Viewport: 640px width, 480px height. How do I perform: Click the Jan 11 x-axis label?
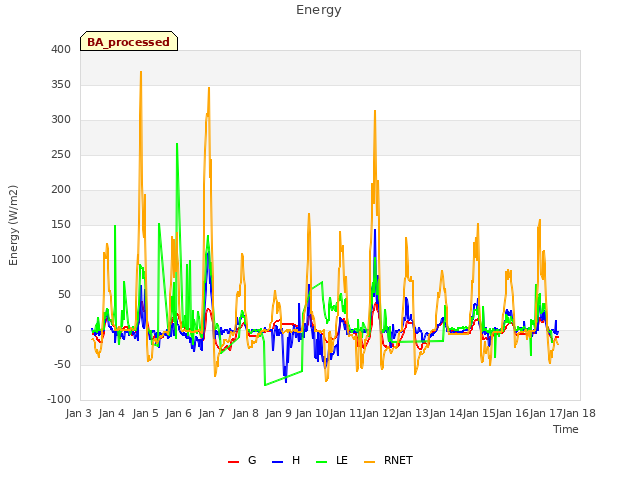pos(345,413)
